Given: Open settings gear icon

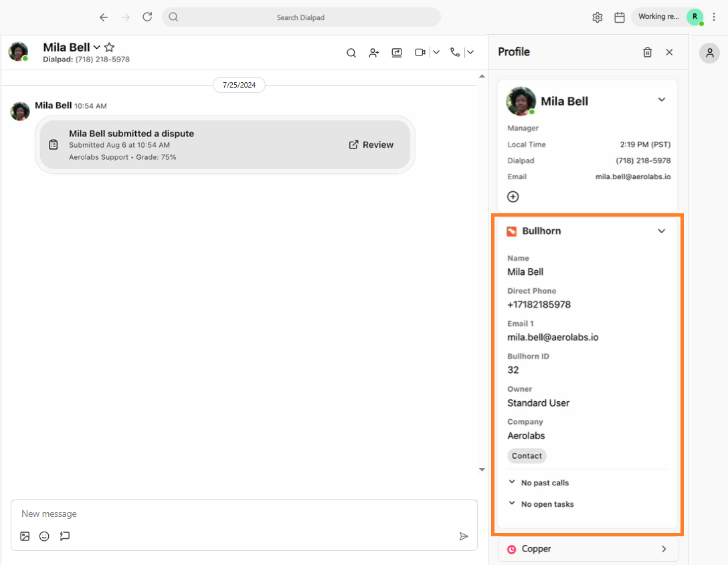Looking at the screenshot, I should pos(597,17).
